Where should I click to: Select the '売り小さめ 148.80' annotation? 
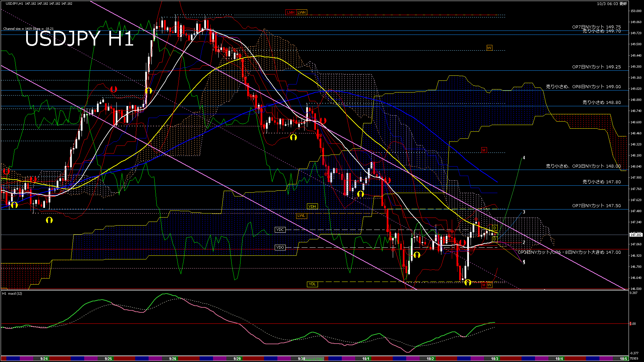[x=601, y=102]
